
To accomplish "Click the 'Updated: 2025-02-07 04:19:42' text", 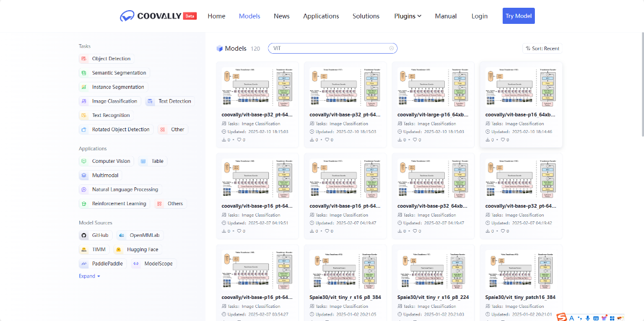I will [x=522, y=223].
